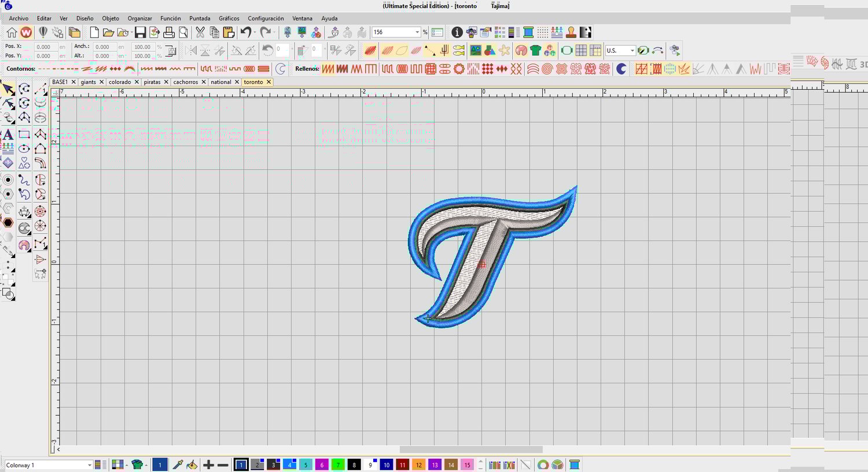The width and height of the screenshot is (868, 472).
Task: Switch to the cachorros design tab
Action: [186, 82]
